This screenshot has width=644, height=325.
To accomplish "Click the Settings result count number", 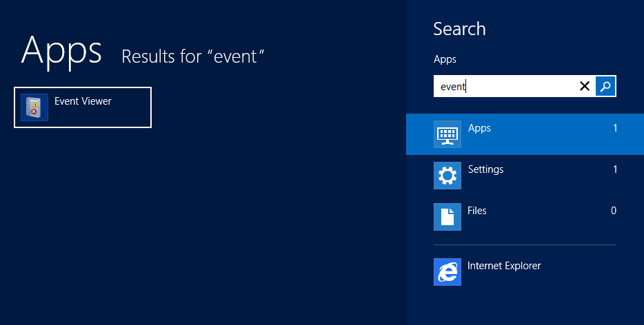I will point(615,169).
